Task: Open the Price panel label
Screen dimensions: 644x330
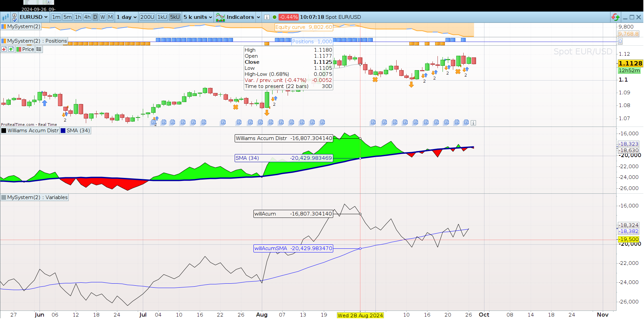Action: [25, 49]
